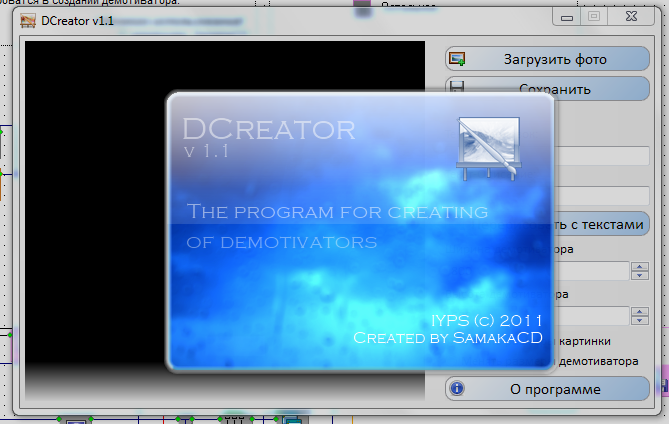
Task: Decrease the upper spinner value
Action: pos(637,275)
